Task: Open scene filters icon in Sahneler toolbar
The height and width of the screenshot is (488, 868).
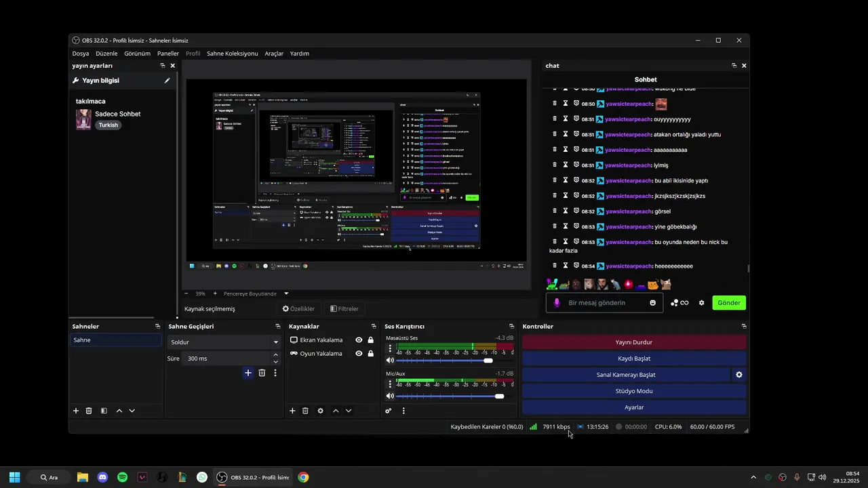Action: [104, 411]
